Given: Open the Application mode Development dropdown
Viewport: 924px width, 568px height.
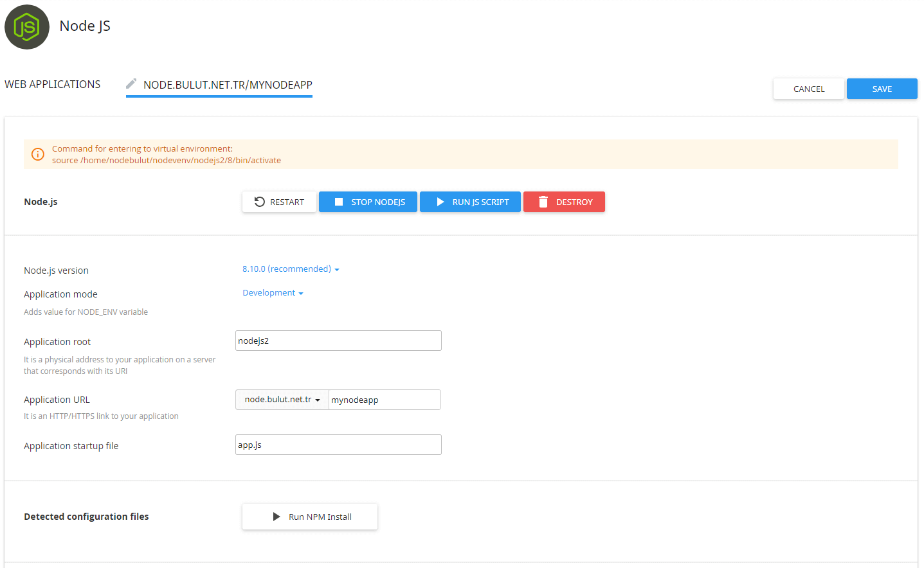Looking at the screenshot, I should (273, 293).
